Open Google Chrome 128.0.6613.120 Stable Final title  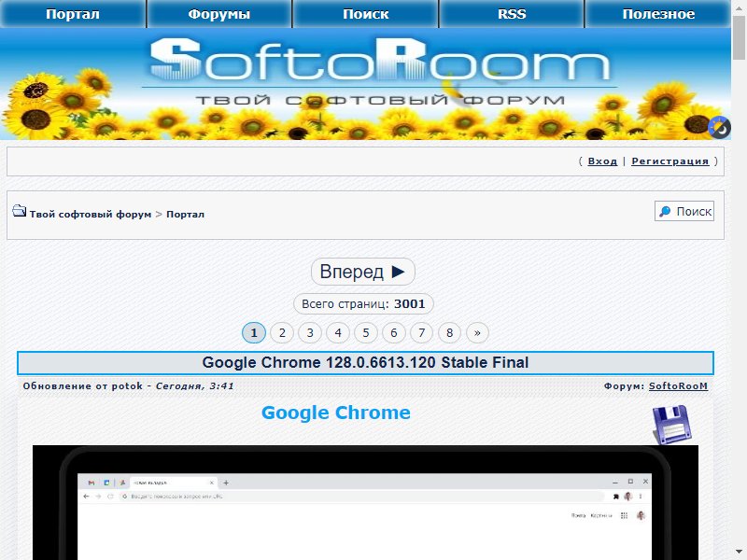[365, 363]
